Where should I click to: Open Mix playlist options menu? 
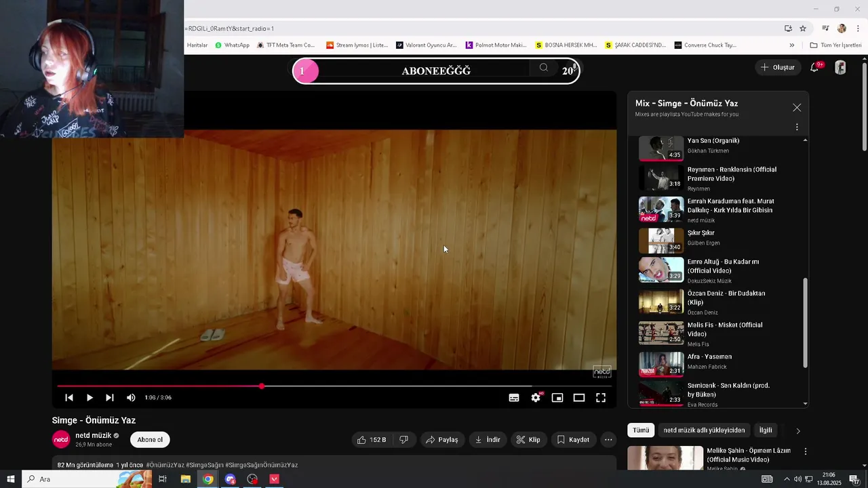pos(797,127)
